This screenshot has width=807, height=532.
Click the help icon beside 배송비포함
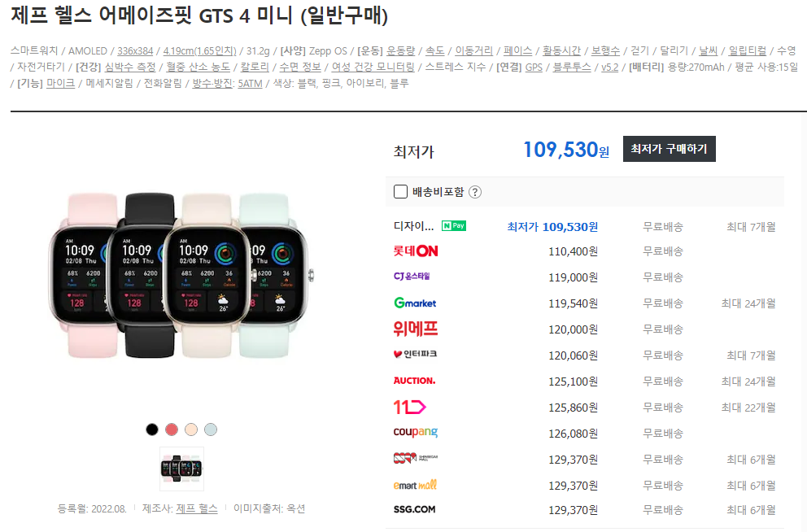475,193
